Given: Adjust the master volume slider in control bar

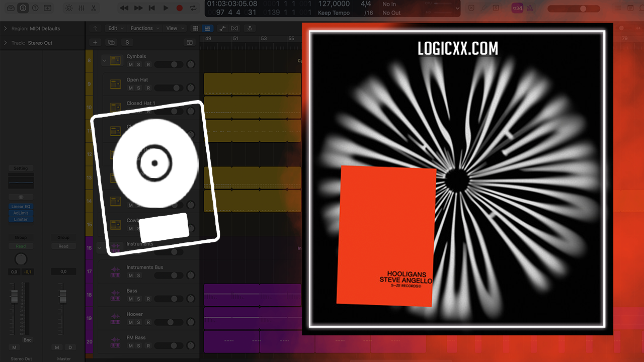Looking at the screenshot, I should click(x=574, y=9).
